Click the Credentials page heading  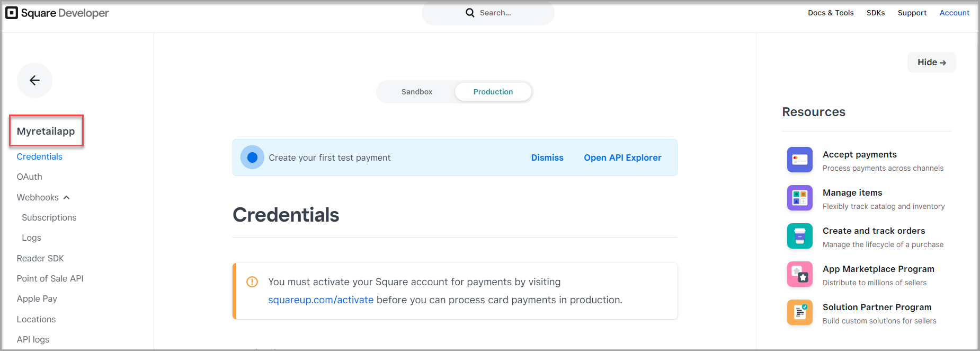[x=286, y=215]
